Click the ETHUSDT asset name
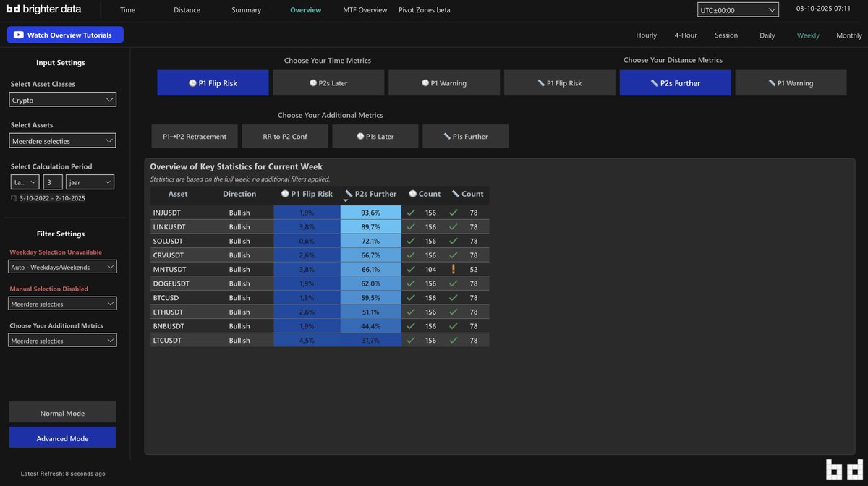 168,312
